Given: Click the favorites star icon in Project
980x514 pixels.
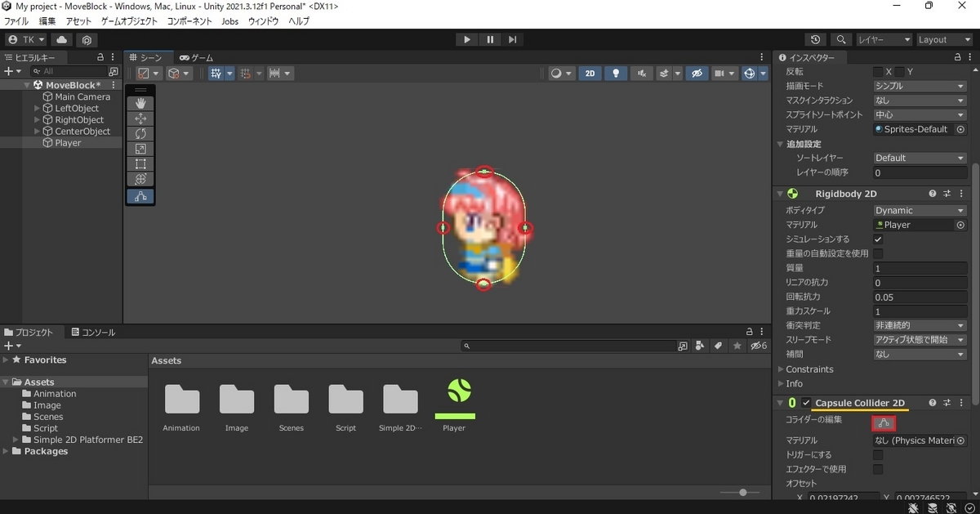Looking at the screenshot, I should [737, 346].
